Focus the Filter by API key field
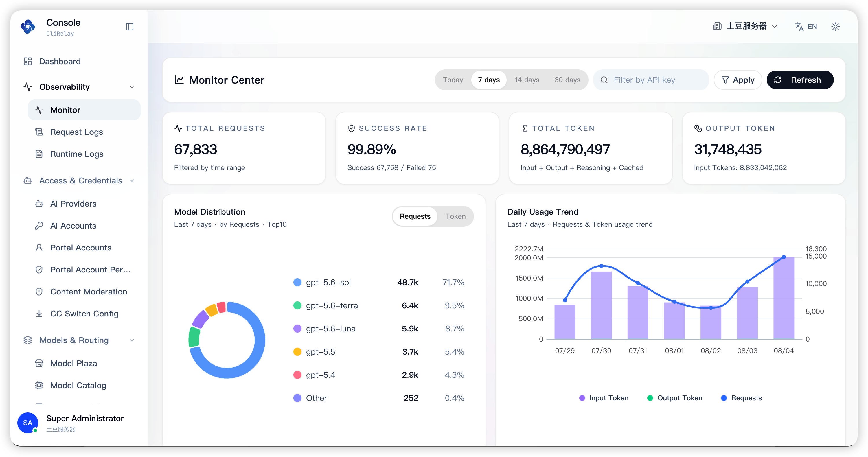This screenshot has height=457, width=868. click(651, 80)
